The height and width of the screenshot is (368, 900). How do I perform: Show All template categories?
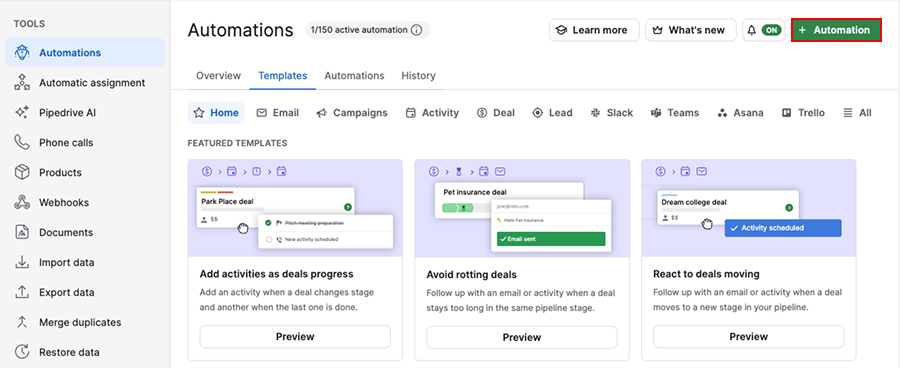tap(857, 113)
